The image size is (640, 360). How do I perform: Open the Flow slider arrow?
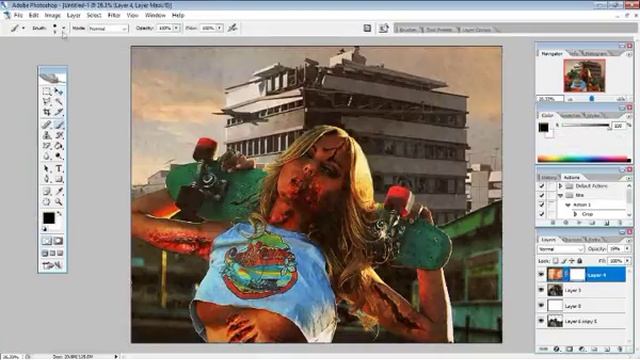coord(220,28)
